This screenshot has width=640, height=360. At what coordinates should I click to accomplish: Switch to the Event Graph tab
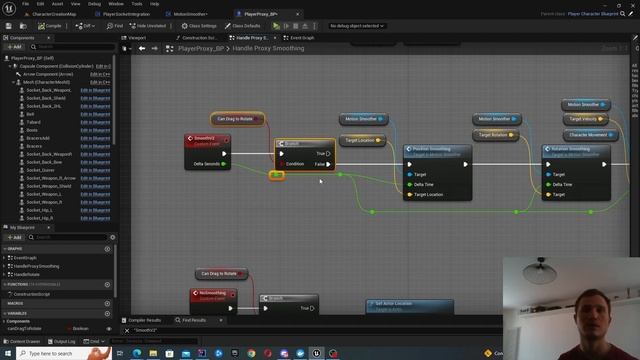302,38
